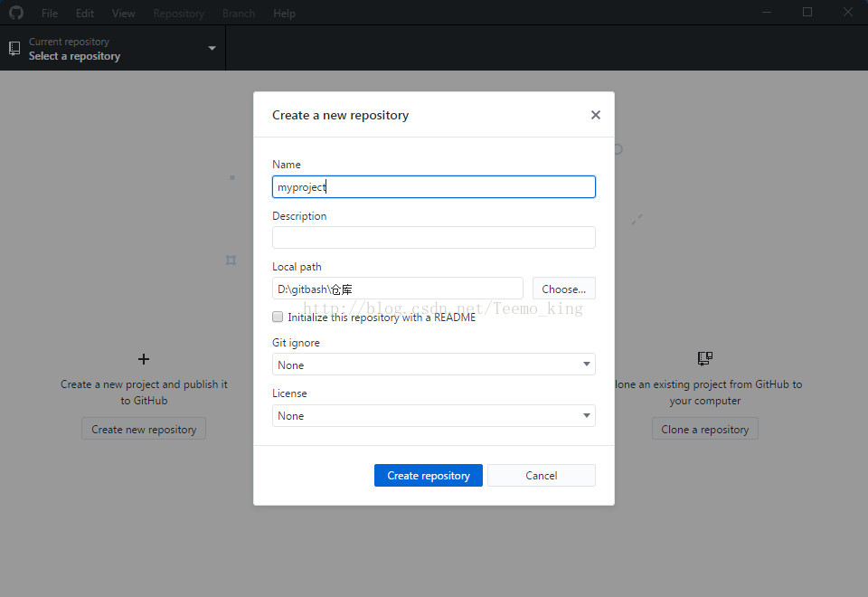Screen dimensions: 868x597
Task: Click the 'Git ignore' label
Action: tap(296, 343)
